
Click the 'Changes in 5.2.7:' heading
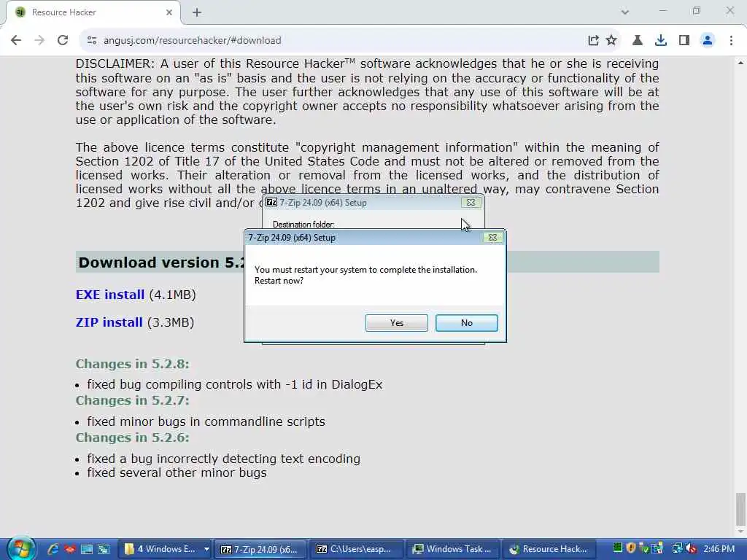133,400
